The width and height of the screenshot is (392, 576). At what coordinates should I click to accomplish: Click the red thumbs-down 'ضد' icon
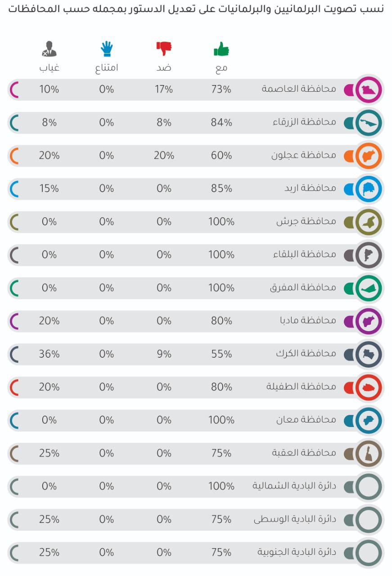coord(164,48)
